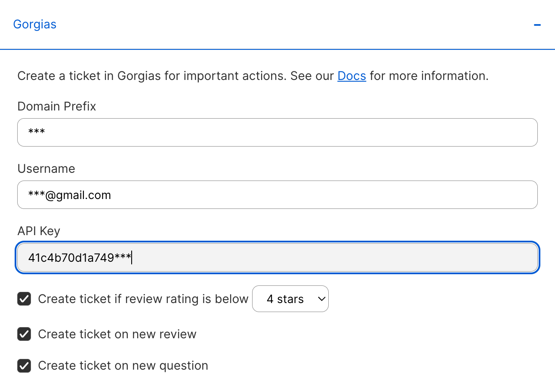Click the 'Create ticket on new question' label text
555x392 pixels.
123,365
